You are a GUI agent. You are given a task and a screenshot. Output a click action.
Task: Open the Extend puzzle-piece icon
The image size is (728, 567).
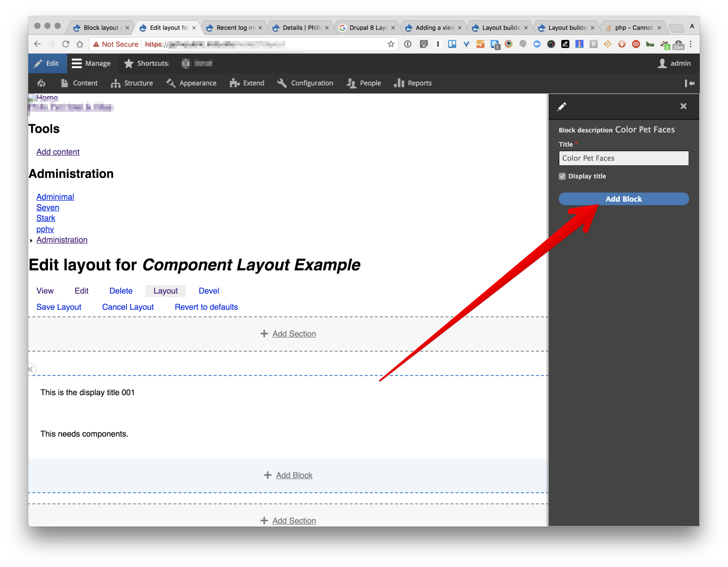(x=234, y=83)
